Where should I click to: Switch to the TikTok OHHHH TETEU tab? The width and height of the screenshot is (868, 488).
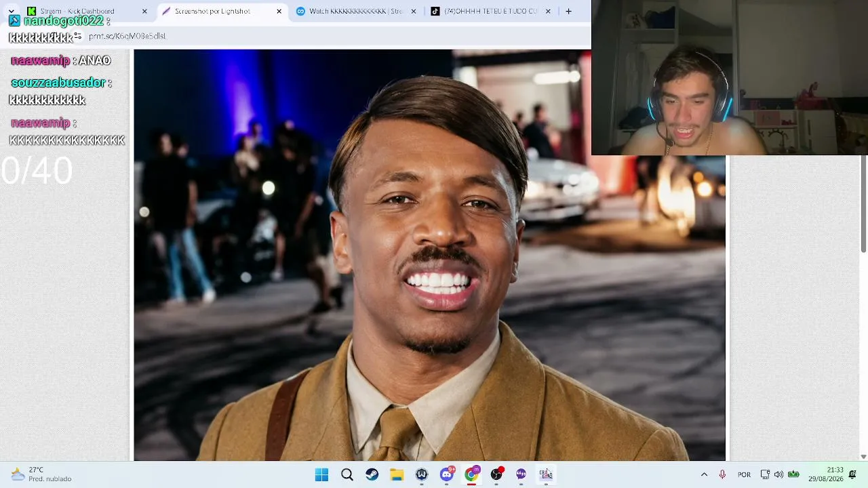click(x=492, y=11)
